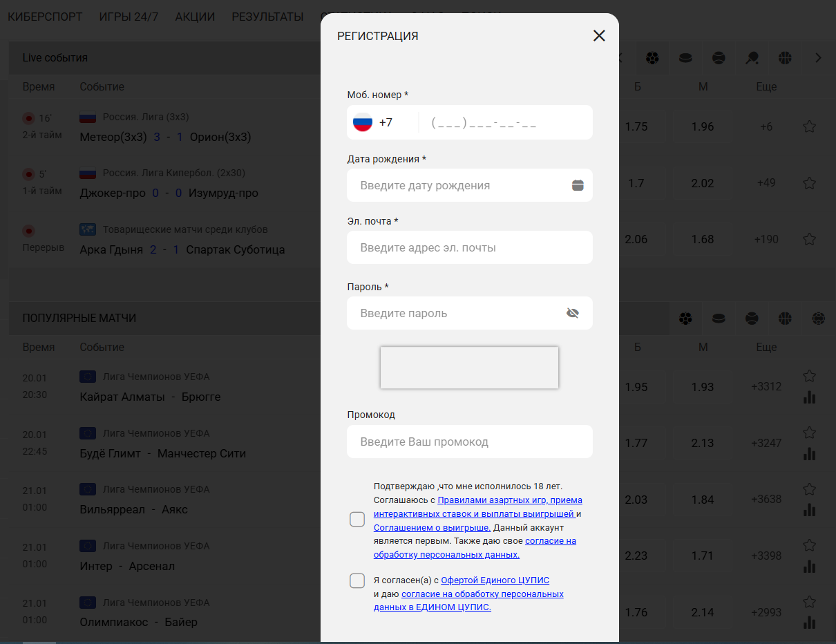Image resolution: width=836 pixels, height=644 pixels.
Task: Open statistics for Олимпиакос - Байер
Action: pos(809,624)
